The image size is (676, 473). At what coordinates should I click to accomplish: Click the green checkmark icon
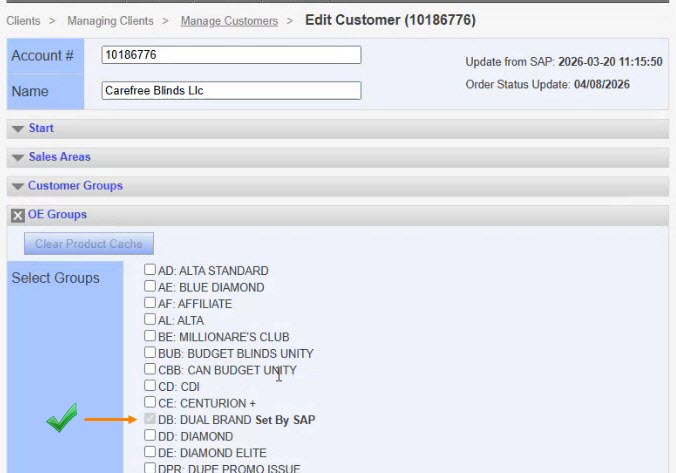click(x=61, y=421)
